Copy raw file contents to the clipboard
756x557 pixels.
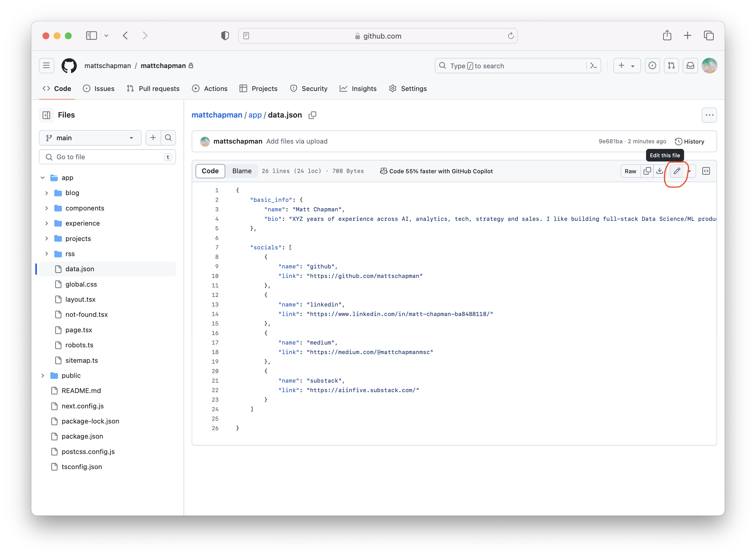pyautogui.click(x=647, y=171)
